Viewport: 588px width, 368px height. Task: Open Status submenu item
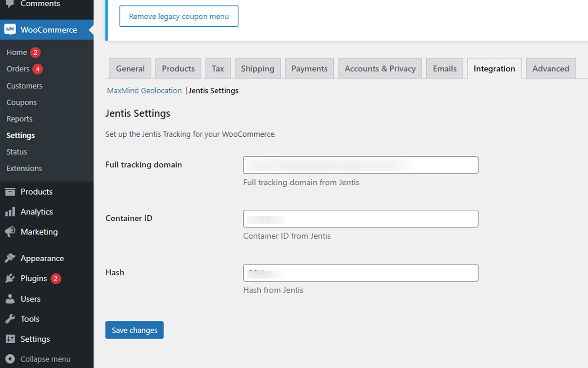[17, 152]
